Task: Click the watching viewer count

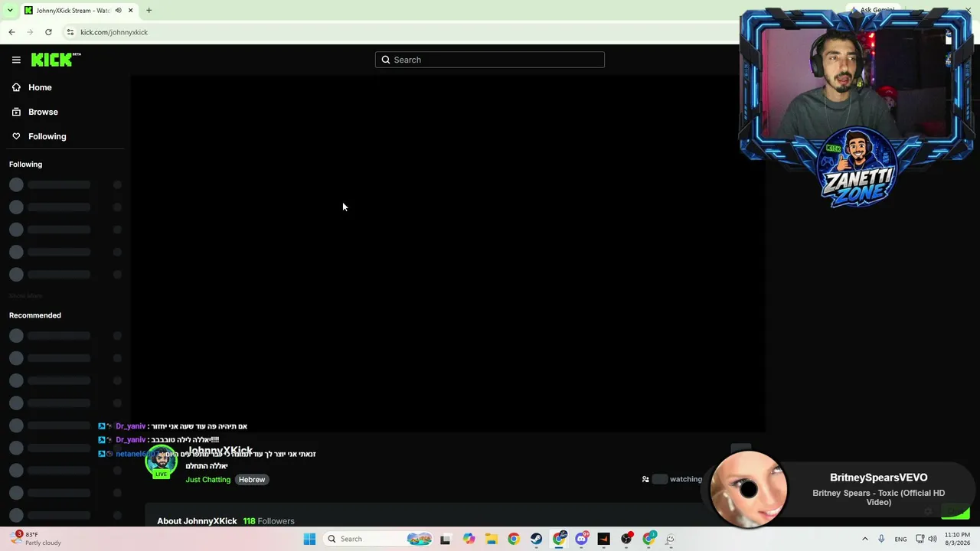Action: pos(672,479)
